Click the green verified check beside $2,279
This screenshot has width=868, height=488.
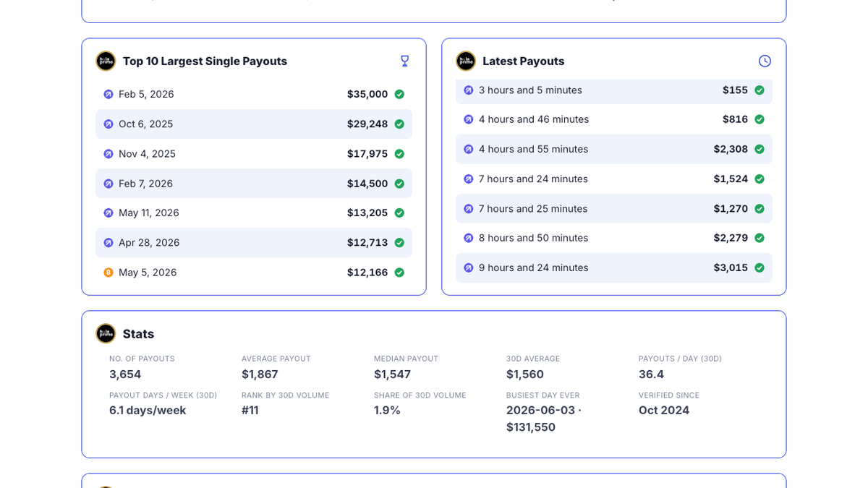[759, 238]
